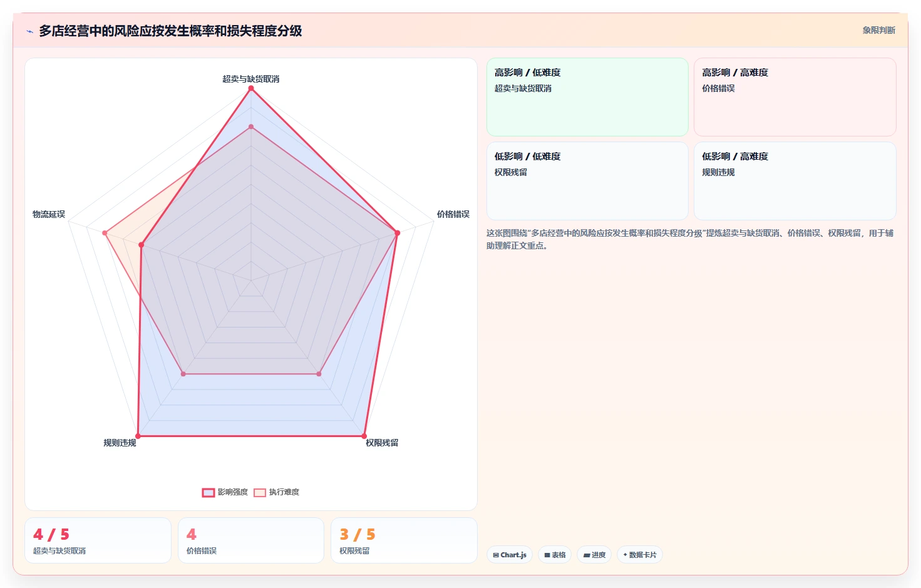Viewport: 921px width, 588px height.
Task: Click the blue lightning icon beside the title
Action: coord(29,31)
